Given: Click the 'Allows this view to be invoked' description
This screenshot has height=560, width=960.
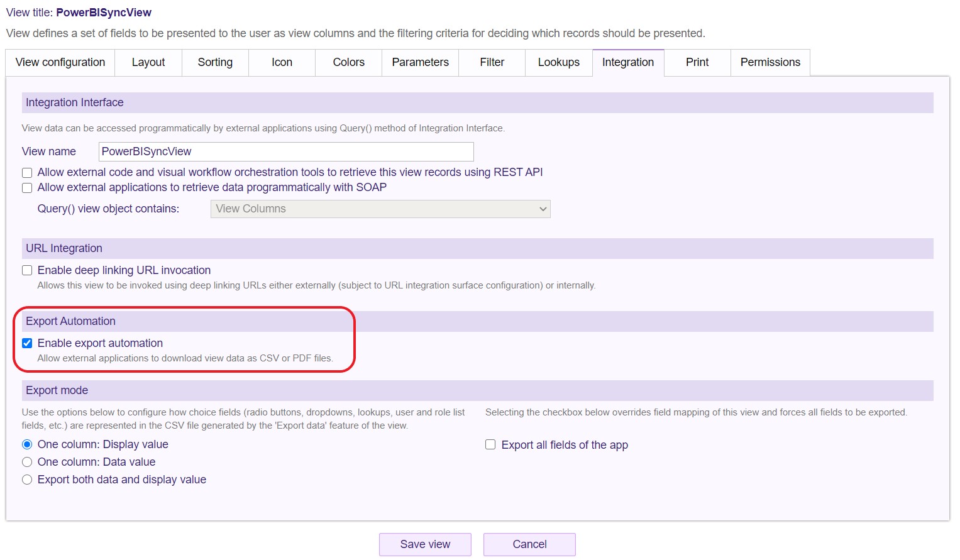Looking at the screenshot, I should [316, 285].
